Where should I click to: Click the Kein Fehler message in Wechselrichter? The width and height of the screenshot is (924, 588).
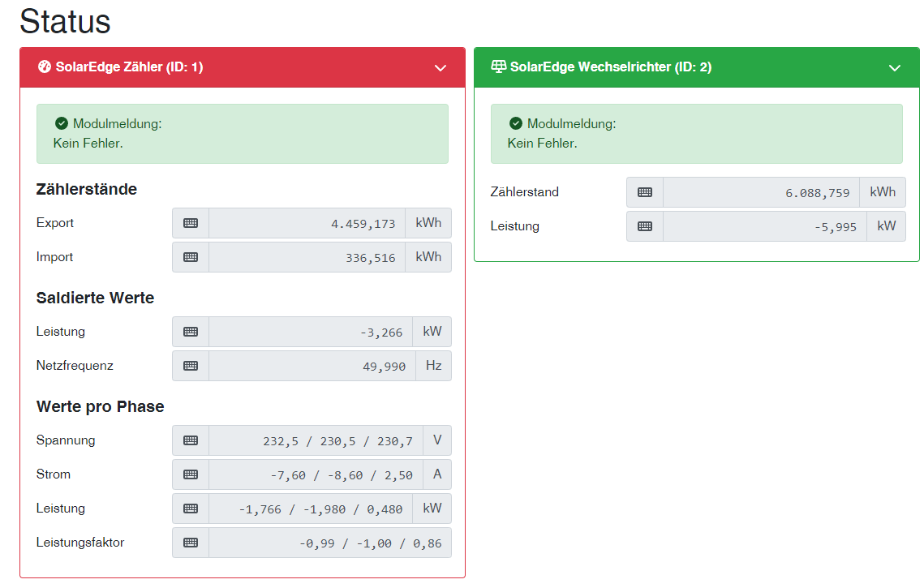click(x=542, y=144)
